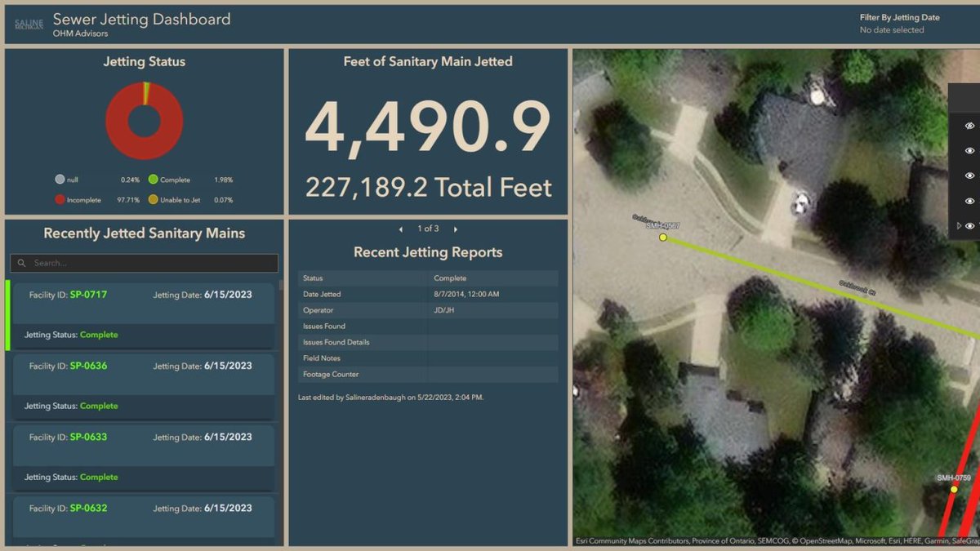Click the Oakbrook Ct street label on map

(x=857, y=288)
